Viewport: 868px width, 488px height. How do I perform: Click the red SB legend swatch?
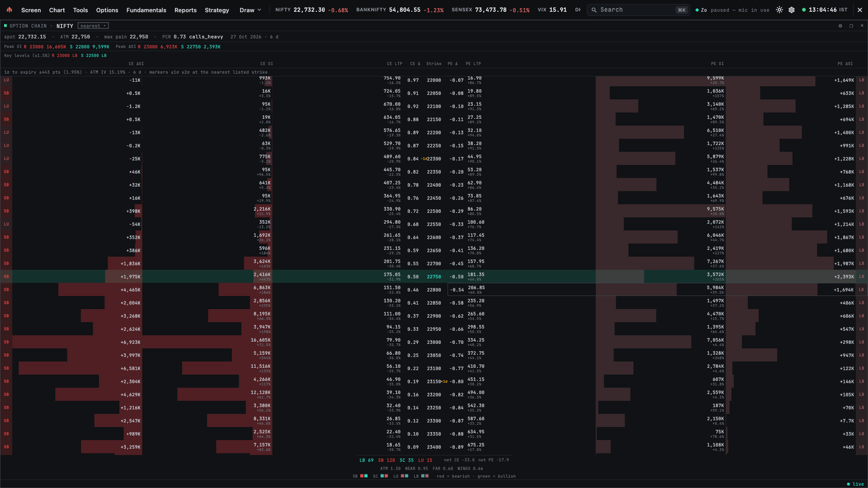coord(362,476)
